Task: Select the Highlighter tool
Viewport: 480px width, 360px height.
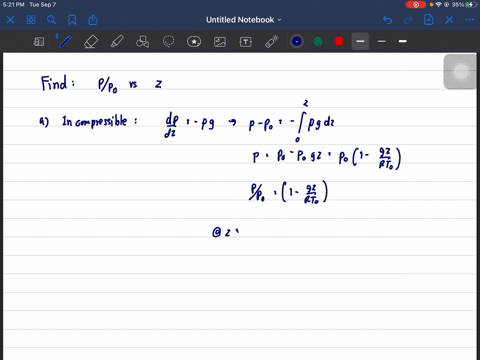Action: pyautogui.click(x=117, y=42)
